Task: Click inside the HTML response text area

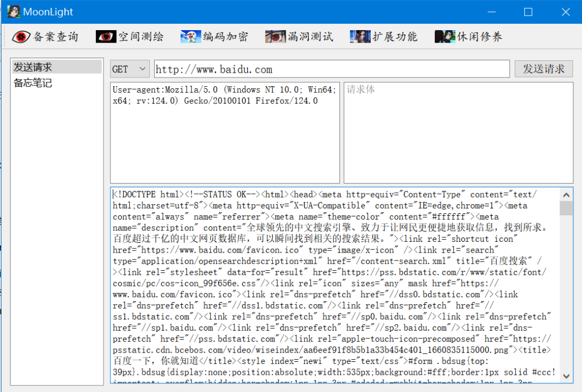Action: coord(335,285)
